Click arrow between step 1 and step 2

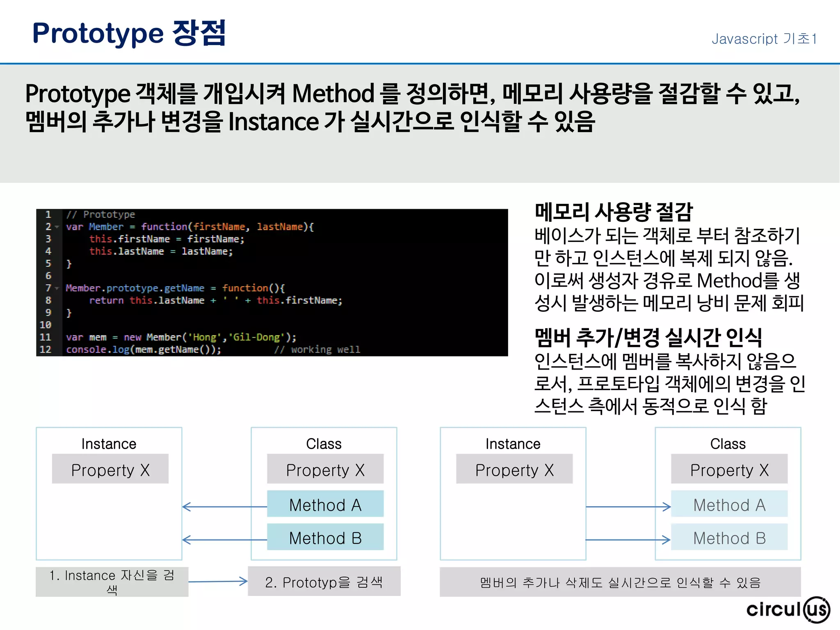(218, 581)
